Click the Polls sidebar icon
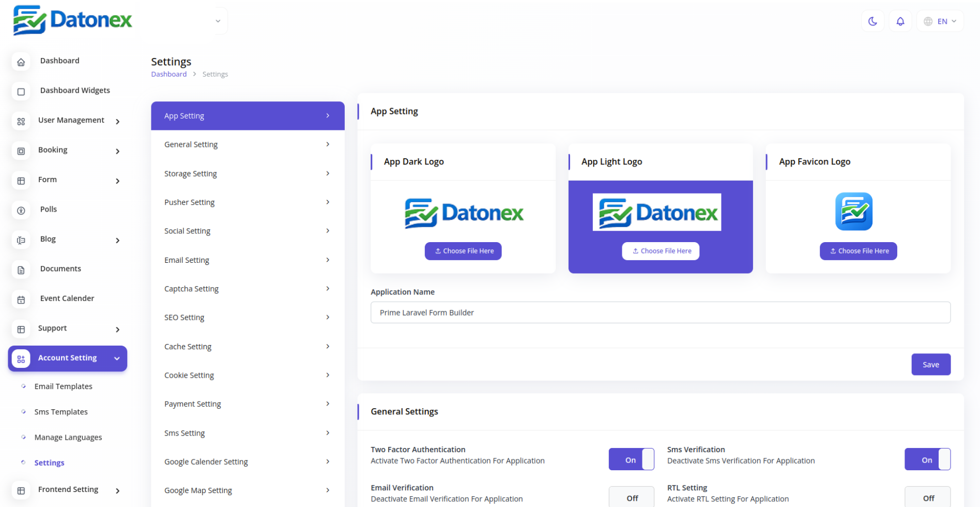Image resolution: width=980 pixels, height=507 pixels. tap(21, 211)
